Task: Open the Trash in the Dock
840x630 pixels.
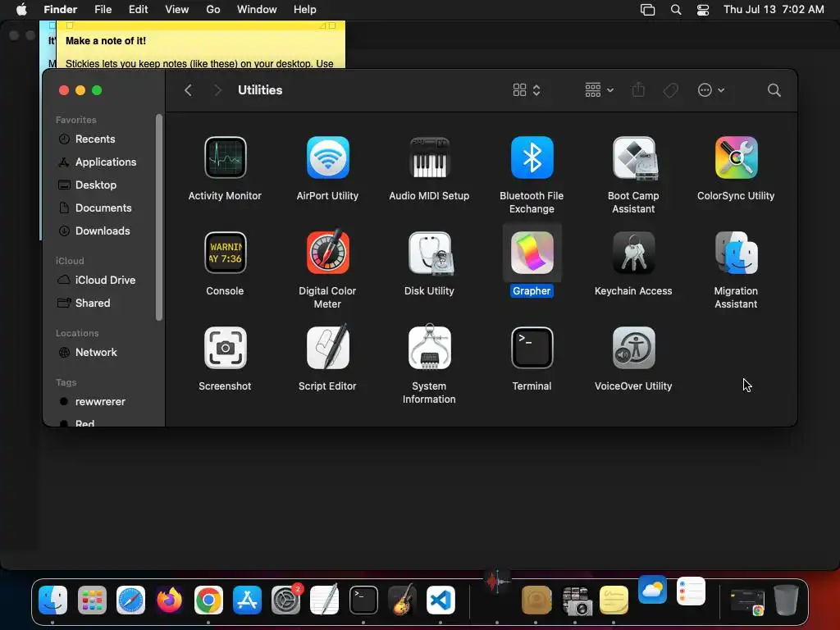Action: point(786,600)
